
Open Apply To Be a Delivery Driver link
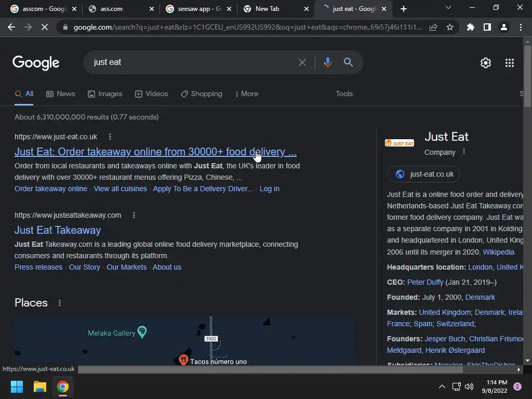[203, 189]
